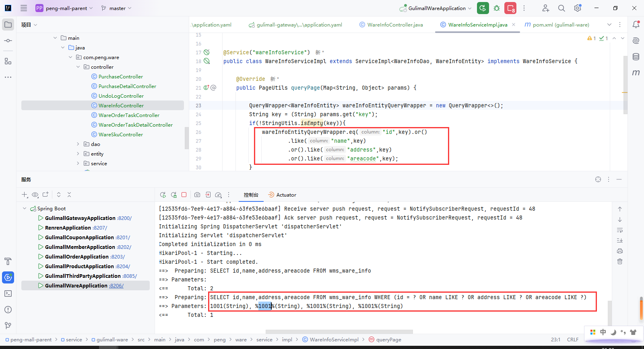Toggle scroll to end of console
This screenshot has width=644, height=349.
620,240
